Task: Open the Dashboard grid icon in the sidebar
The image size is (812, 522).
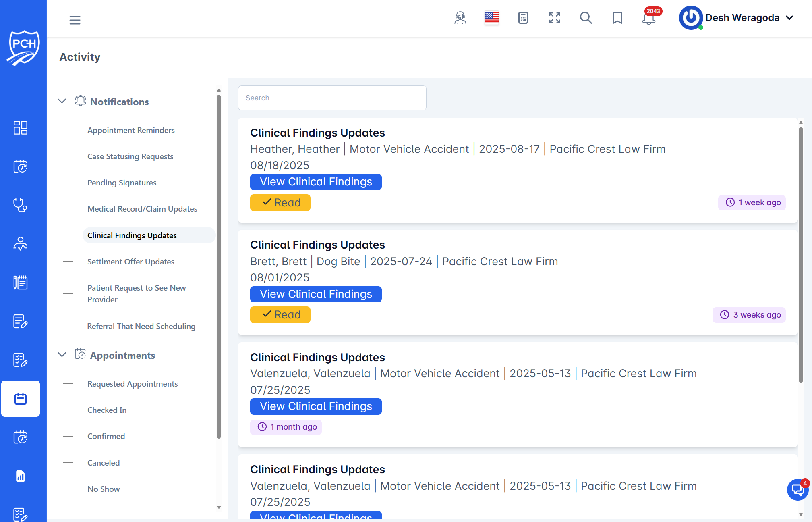Action: 21,127
